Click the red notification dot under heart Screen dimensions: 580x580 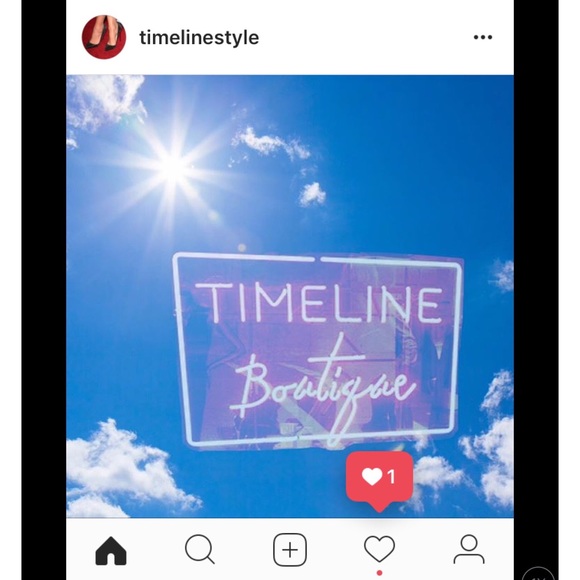(379, 573)
